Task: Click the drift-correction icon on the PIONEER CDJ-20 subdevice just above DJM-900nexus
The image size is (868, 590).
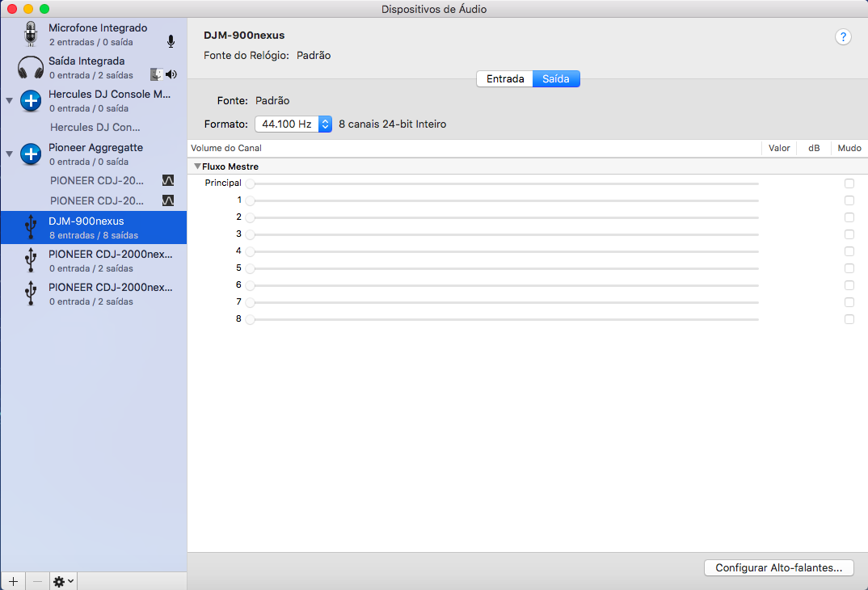Action: tap(168, 200)
